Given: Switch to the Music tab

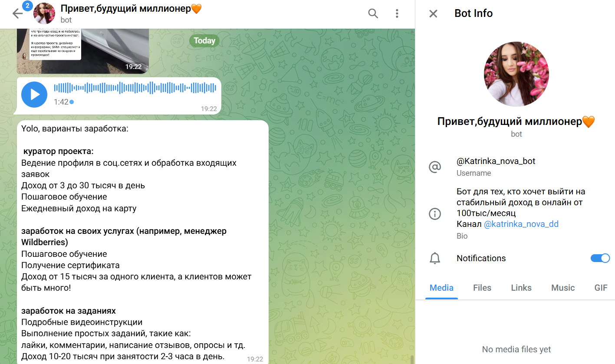Looking at the screenshot, I should pyautogui.click(x=563, y=288).
